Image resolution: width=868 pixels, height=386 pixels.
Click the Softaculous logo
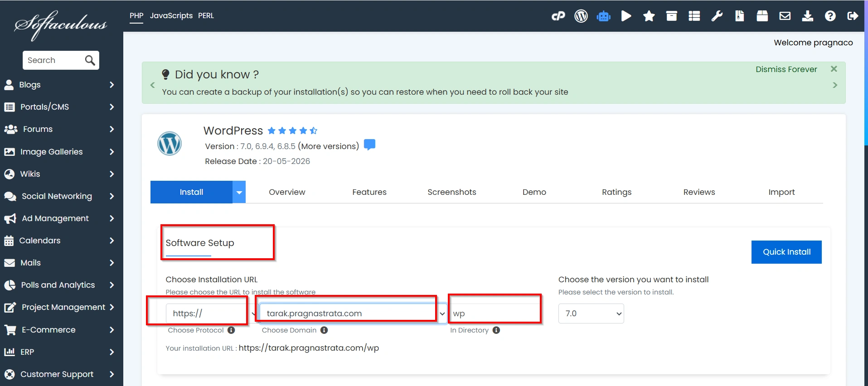60,25
